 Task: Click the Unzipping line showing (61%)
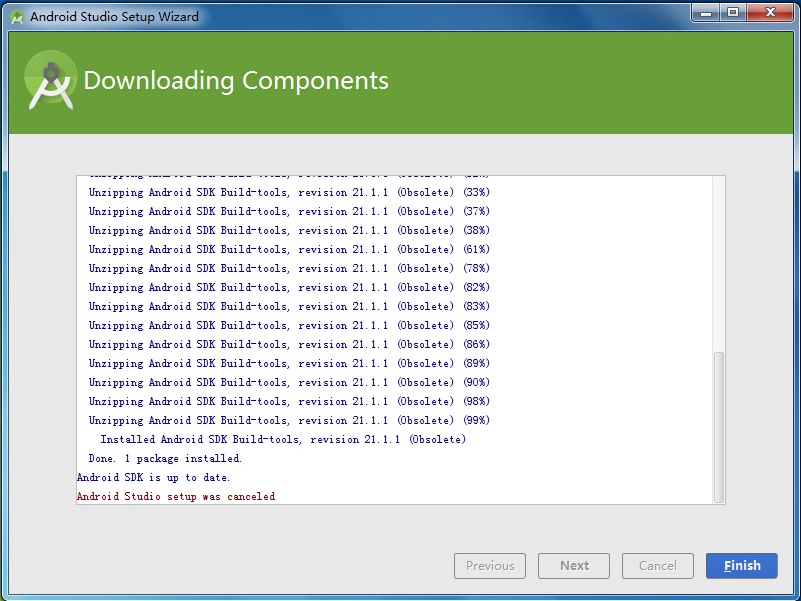[x=289, y=249]
